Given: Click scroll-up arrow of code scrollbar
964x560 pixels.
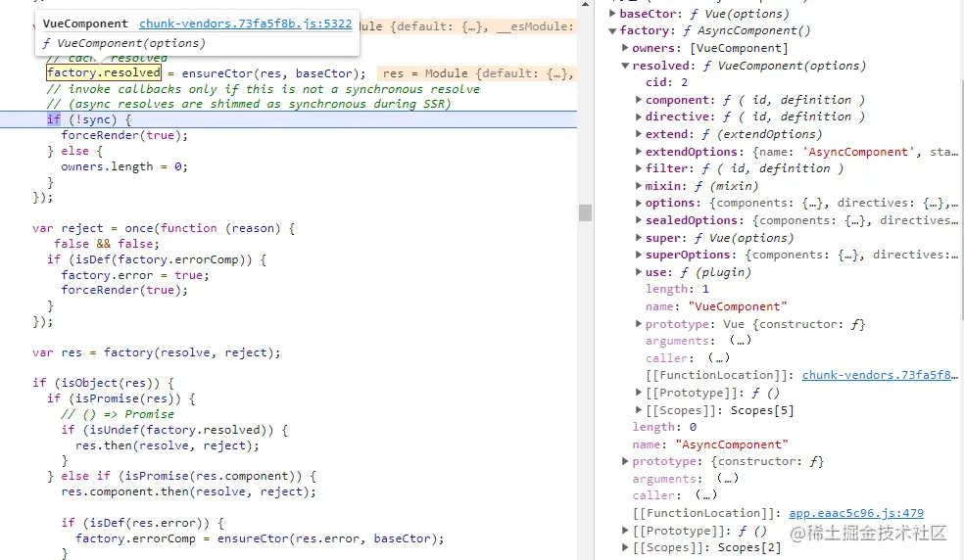Looking at the screenshot, I should pos(585,4).
